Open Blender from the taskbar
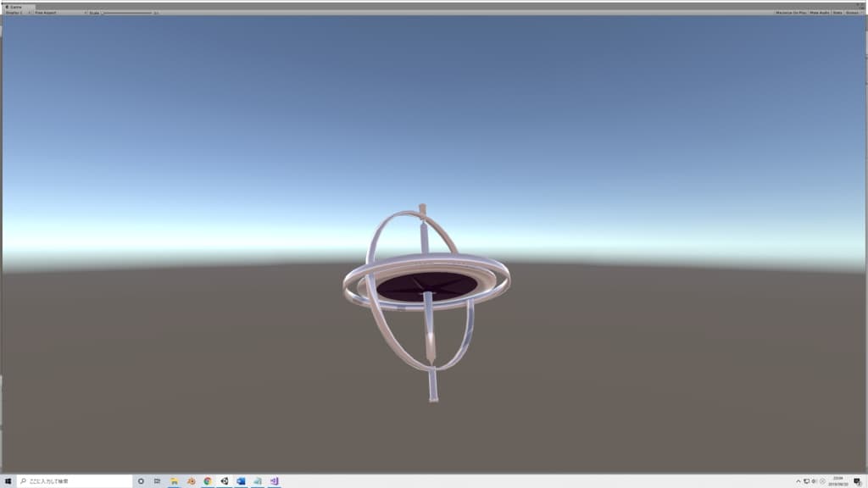 click(x=191, y=481)
